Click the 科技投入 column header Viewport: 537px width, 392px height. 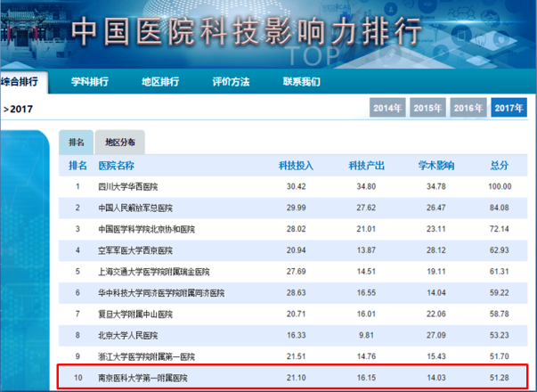pyautogui.click(x=296, y=166)
